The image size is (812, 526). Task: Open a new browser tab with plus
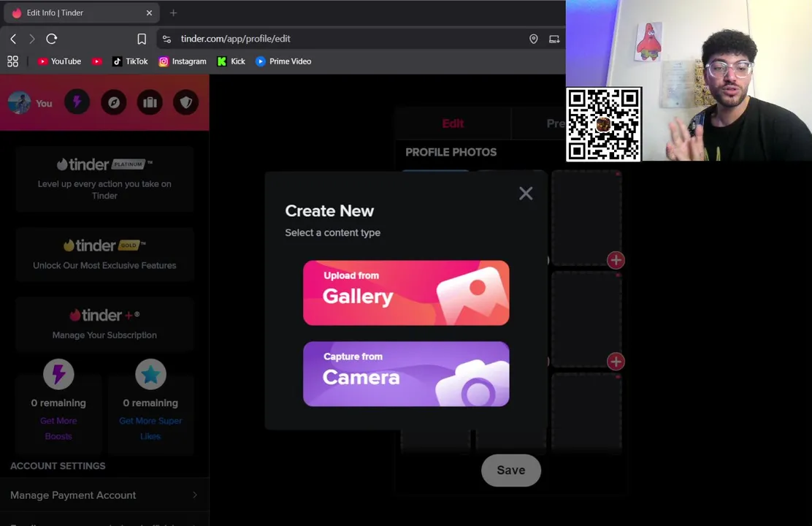coord(174,13)
